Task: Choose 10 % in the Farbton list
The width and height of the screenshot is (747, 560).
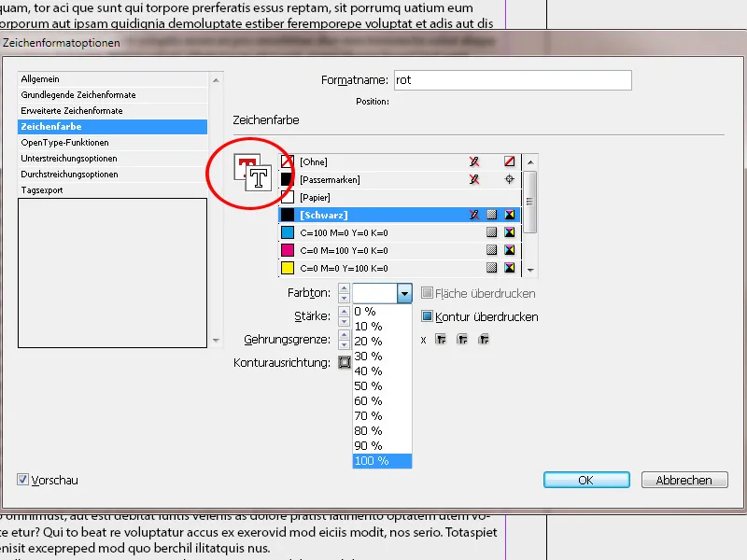Action: point(382,326)
